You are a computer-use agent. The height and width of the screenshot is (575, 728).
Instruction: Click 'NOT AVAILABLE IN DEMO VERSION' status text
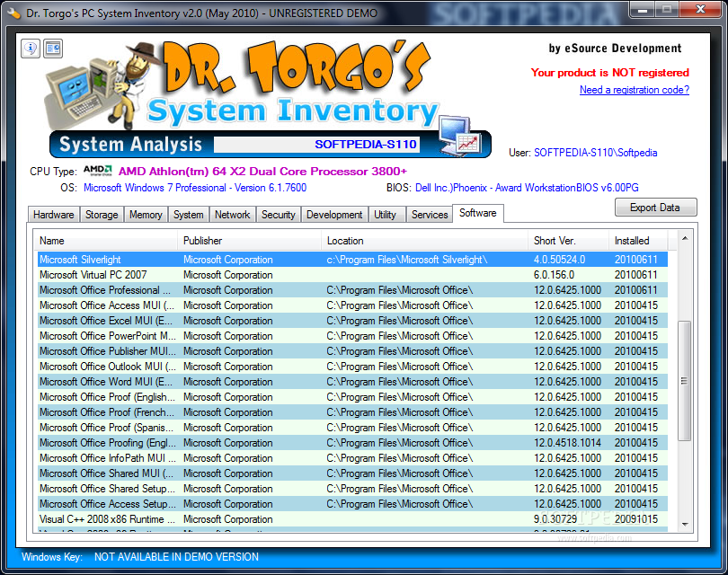pos(176,557)
